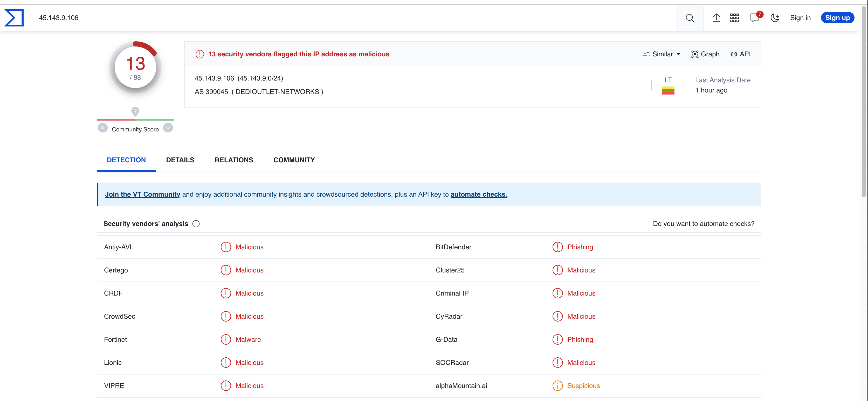Screen dimensions: 868x401
Task: Click the Sign up button
Action: click(x=837, y=18)
